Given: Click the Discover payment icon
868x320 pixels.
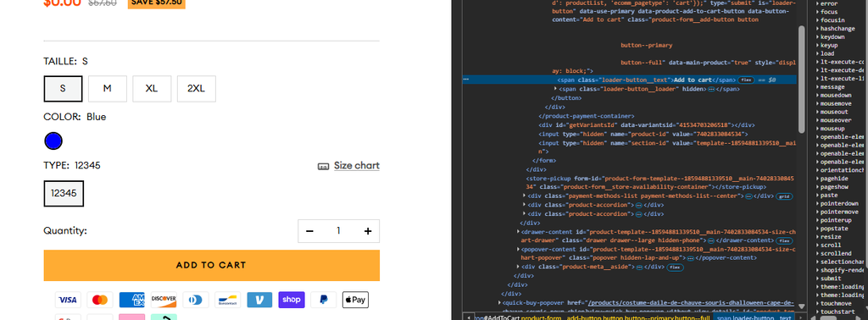Looking at the screenshot, I should pos(164,300).
